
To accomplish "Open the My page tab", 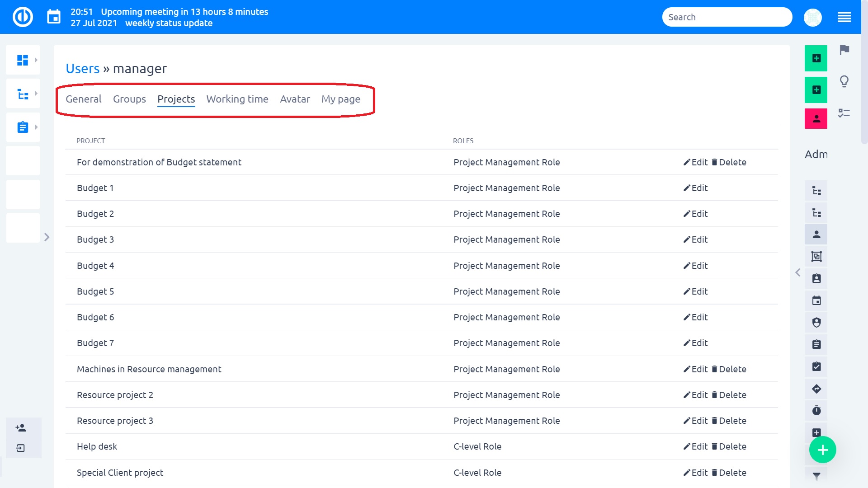I will [341, 99].
